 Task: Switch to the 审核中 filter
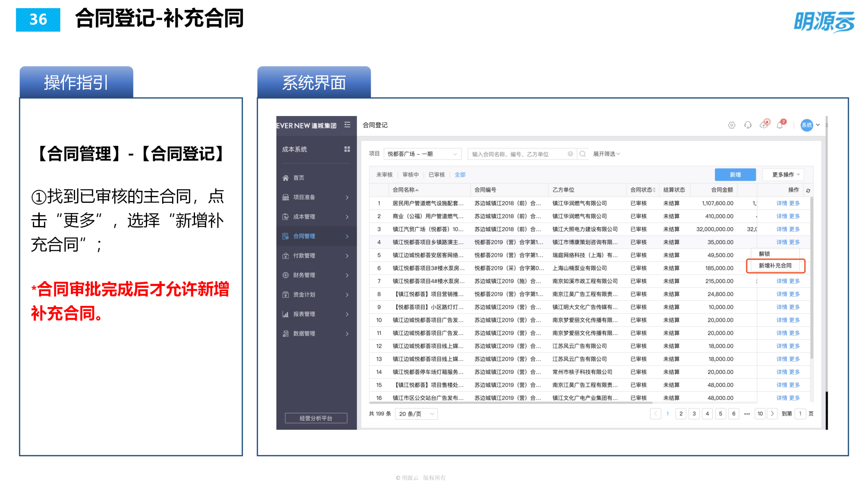[411, 174]
